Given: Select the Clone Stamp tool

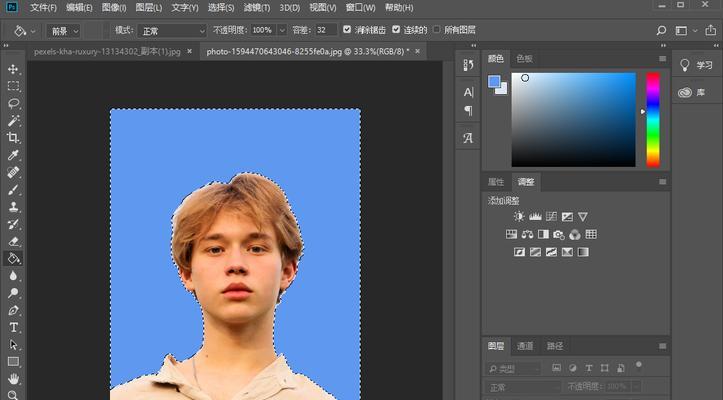Looking at the screenshot, I should (x=13, y=207).
